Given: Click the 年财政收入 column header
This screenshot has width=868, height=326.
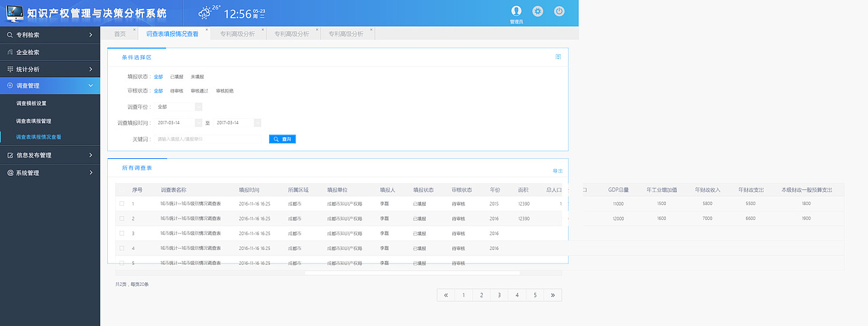Looking at the screenshot, I should (707, 189).
